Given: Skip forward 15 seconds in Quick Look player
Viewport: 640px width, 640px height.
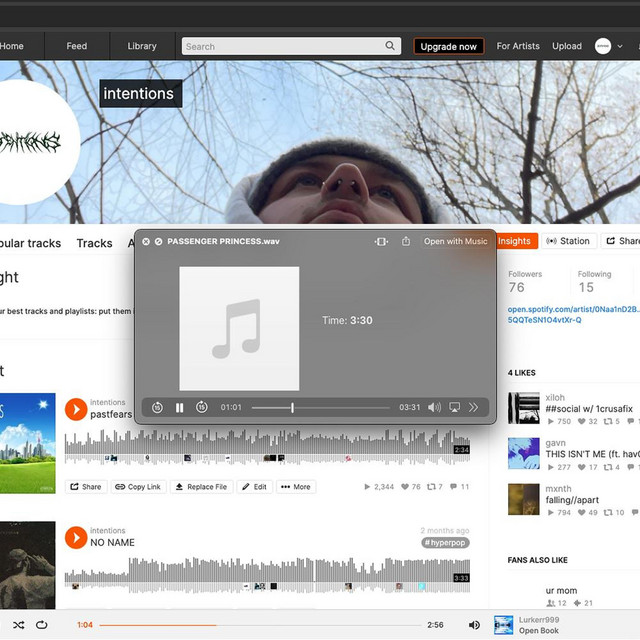Looking at the screenshot, I should 202,407.
